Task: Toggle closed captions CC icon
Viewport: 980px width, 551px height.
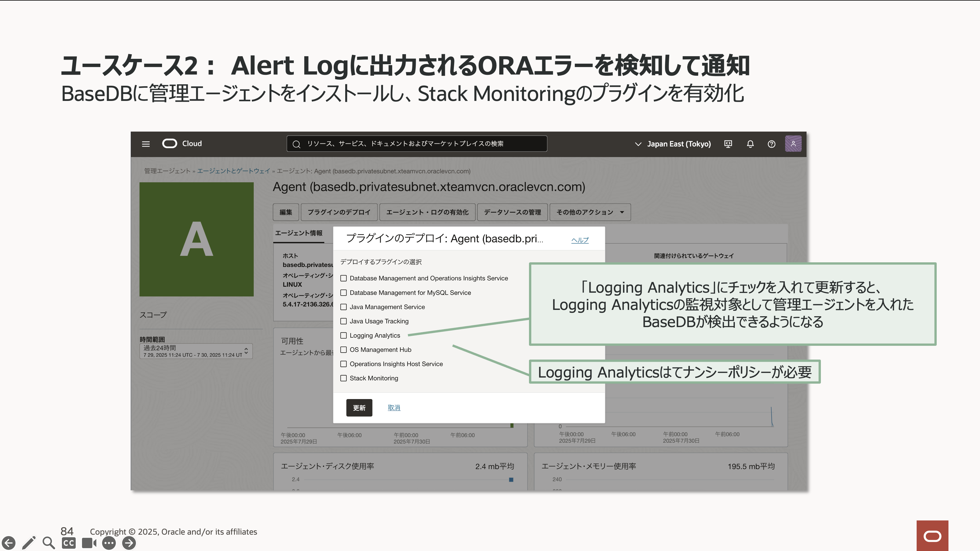Action: [69, 543]
